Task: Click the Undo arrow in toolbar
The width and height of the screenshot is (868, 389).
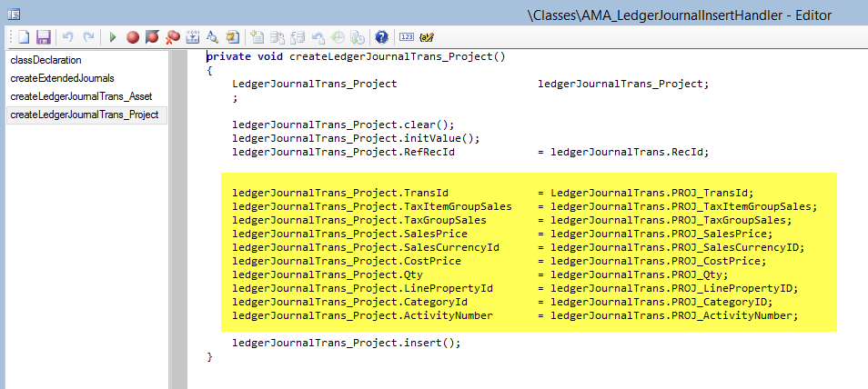Action: pyautogui.click(x=68, y=37)
